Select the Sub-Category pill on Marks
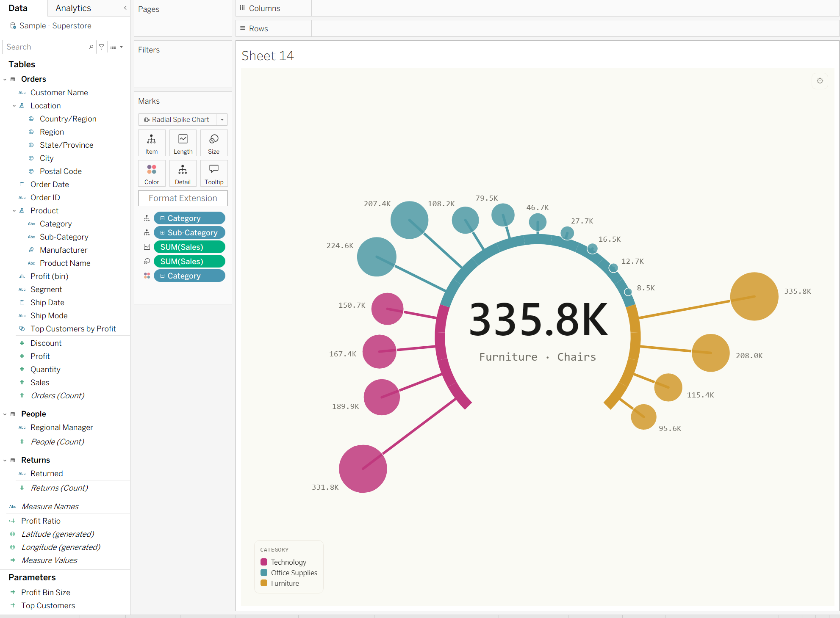The image size is (840, 618). click(x=189, y=233)
